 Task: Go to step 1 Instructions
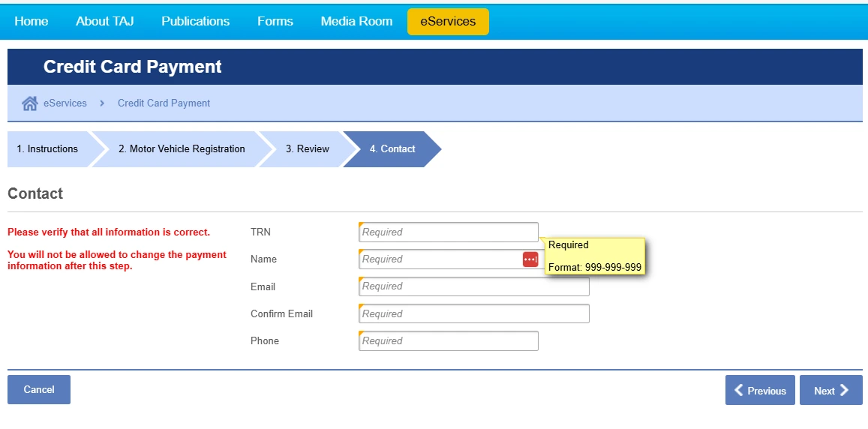pos(47,149)
